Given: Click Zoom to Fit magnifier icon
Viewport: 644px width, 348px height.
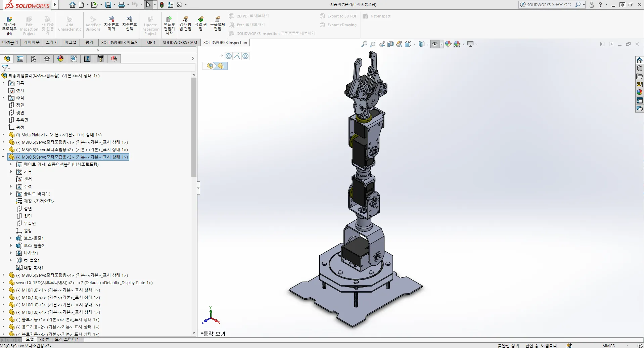Looking at the screenshot, I should 364,44.
